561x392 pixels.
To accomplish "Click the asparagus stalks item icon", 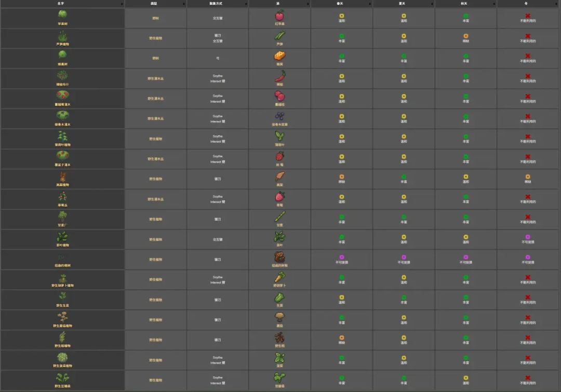I will tap(279, 36).
